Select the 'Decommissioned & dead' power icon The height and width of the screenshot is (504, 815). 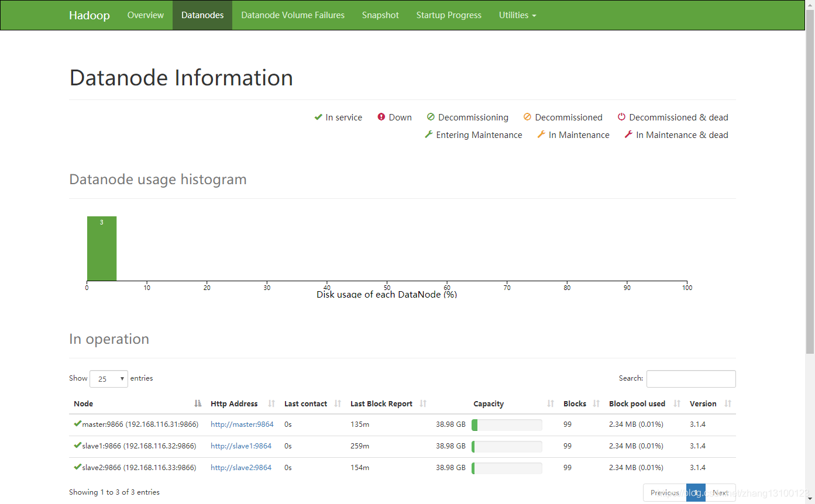pyautogui.click(x=621, y=117)
